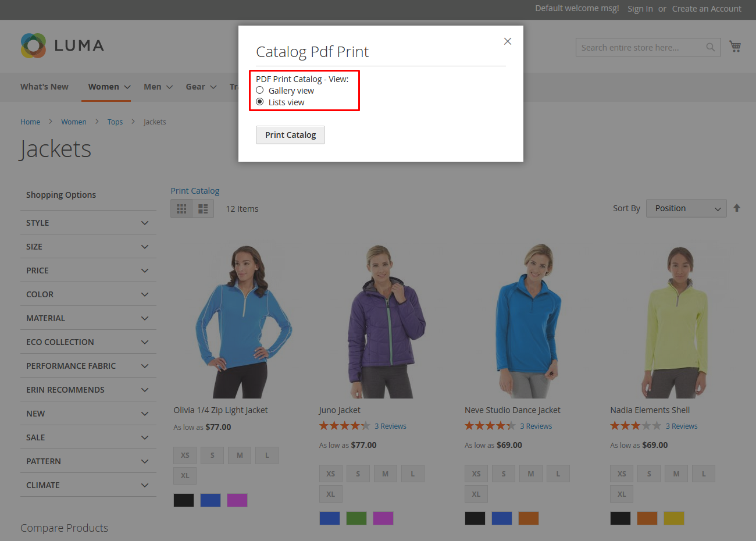Expand the PRICE filter section
The height and width of the screenshot is (541, 756).
(x=88, y=270)
